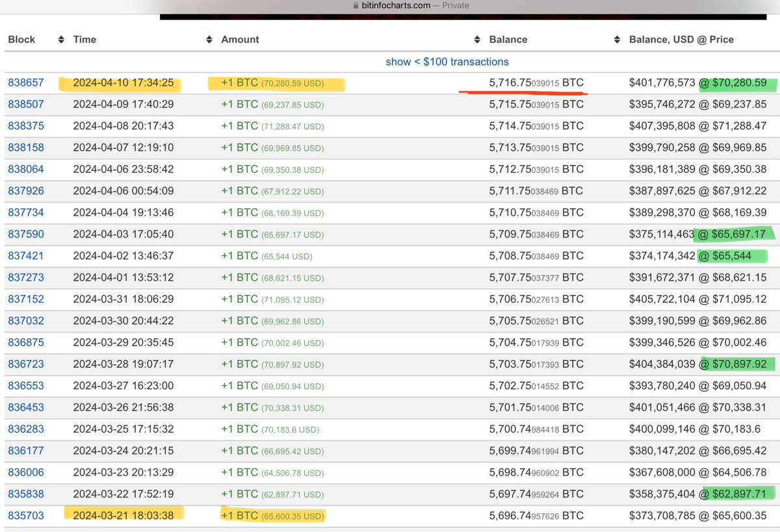Select balance 5,703.75017393 BTC
The image size is (780, 532).
click(536, 364)
